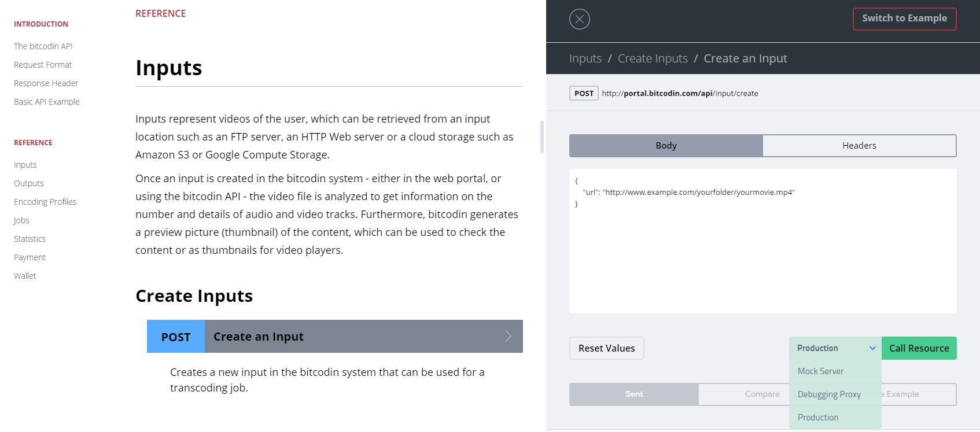This screenshot has height=432, width=980.
Task: Open Encoding Profiles in the sidebar
Action: 45,202
